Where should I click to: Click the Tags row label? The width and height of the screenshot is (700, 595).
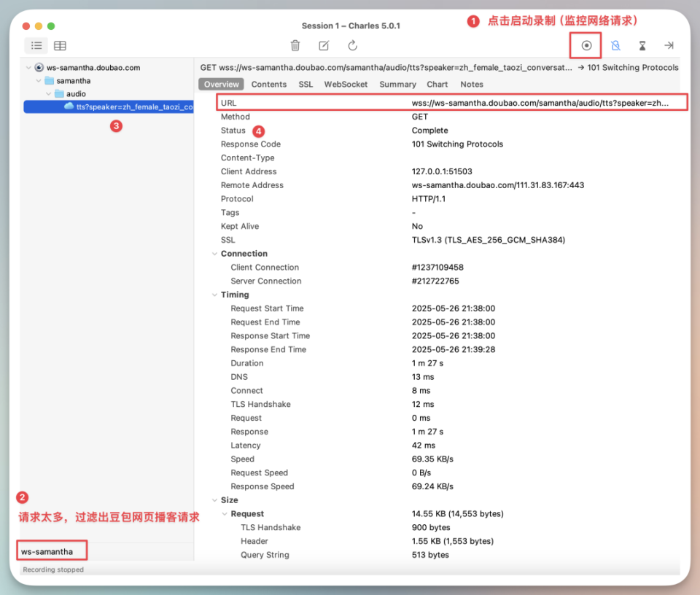[230, 213]
